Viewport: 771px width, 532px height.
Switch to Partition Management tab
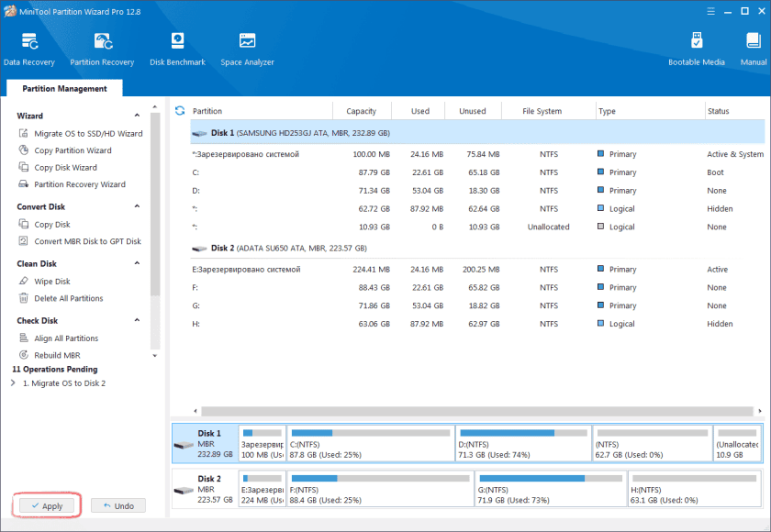click(64, 89)
